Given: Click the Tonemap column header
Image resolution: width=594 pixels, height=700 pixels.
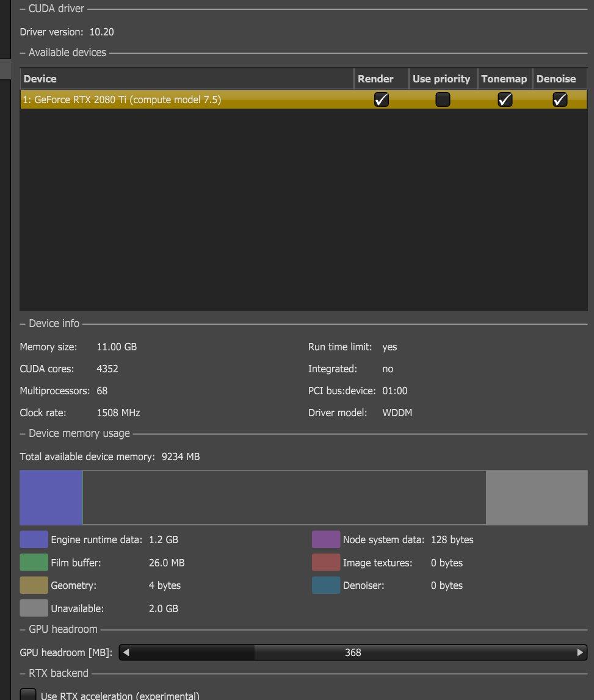Looking at the screenshot, I should pyautogui.click(x=505, y=79).
